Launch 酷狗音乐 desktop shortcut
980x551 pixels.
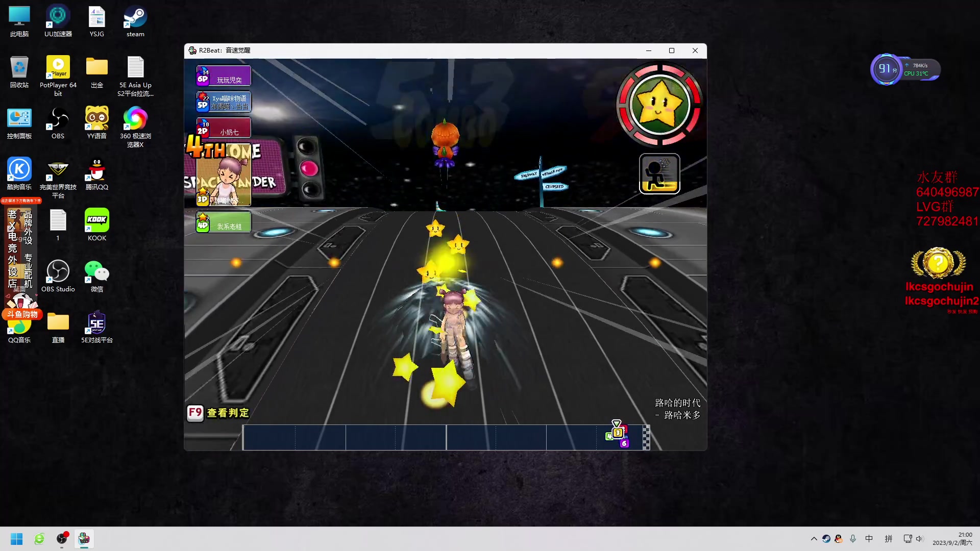pyautogui.click(x=19, y=174)
